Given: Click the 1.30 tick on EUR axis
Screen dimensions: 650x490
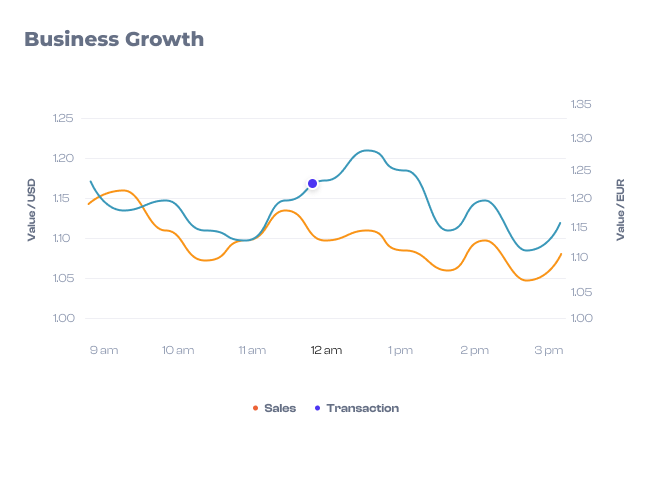Looking at the screenshot, I should point(582,138).
